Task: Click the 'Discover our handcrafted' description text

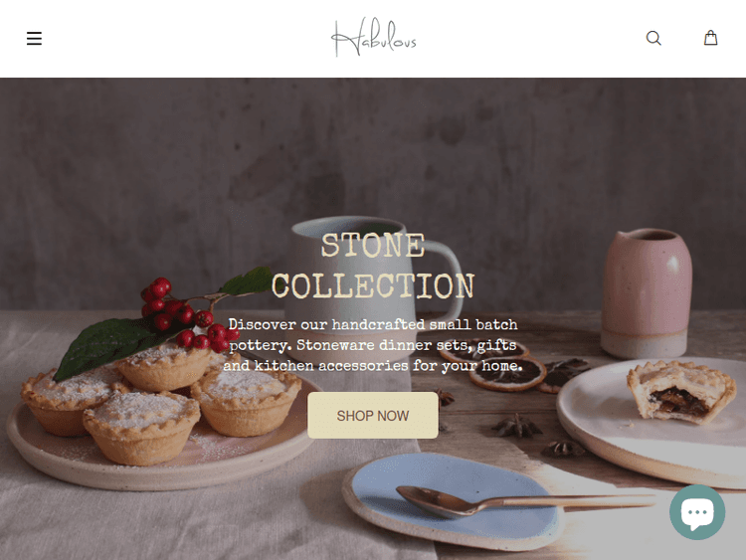Action: coord(373,345)
